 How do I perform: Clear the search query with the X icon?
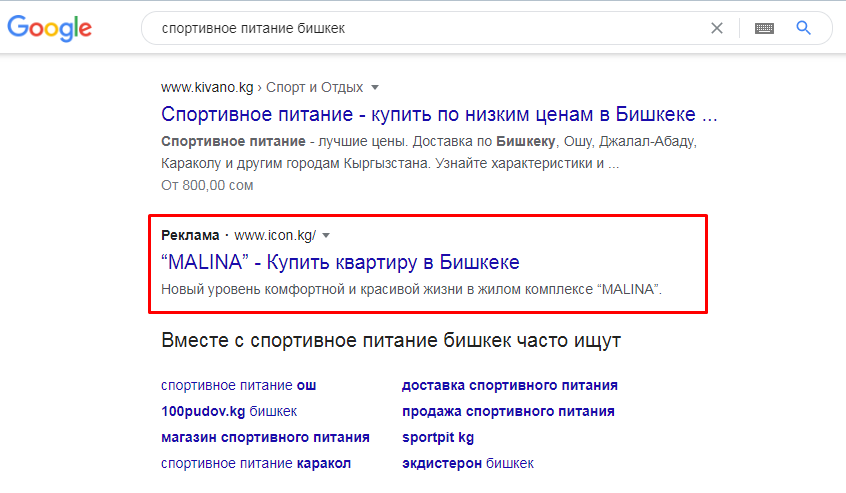(717, 28)
